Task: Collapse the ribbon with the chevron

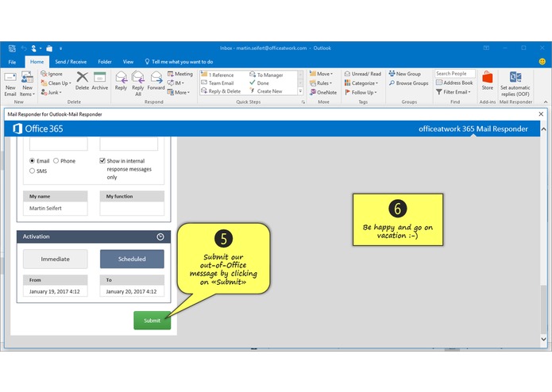Action: point(546,102)
